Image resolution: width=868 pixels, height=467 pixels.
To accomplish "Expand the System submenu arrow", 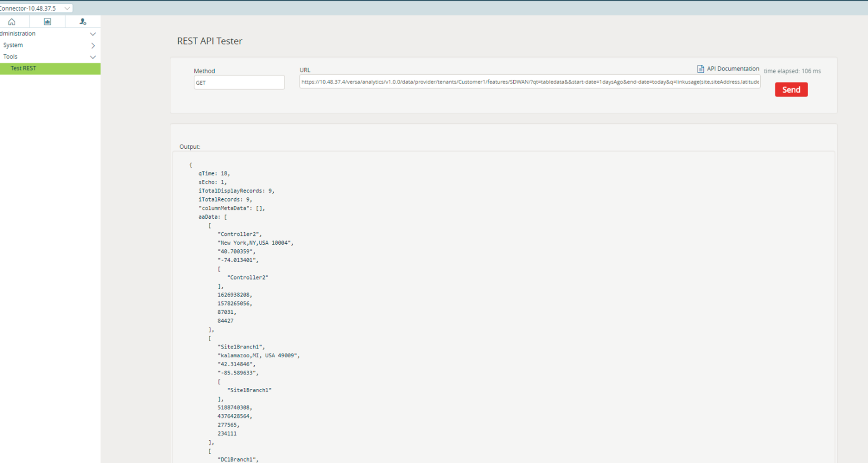I will (93, 45).
